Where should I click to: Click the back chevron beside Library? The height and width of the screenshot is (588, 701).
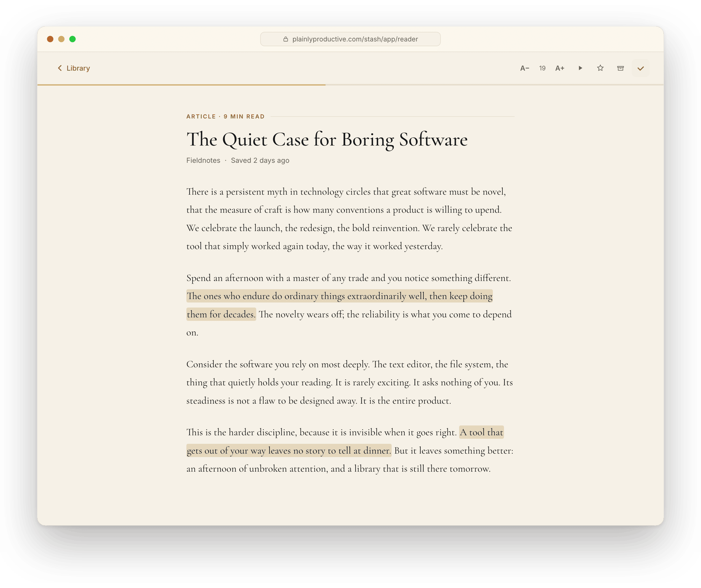(60, 68)
